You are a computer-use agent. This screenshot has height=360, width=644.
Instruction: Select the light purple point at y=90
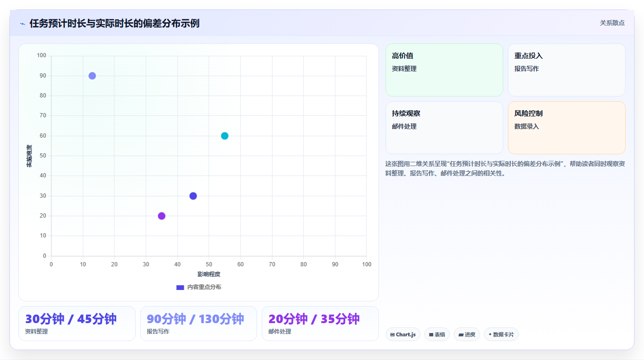[92, 76]
